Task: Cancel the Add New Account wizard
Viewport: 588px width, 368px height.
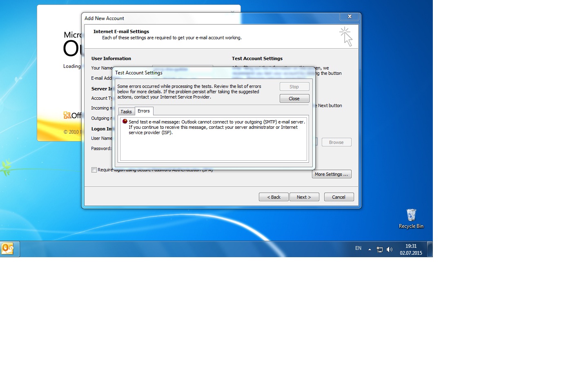Action: tap(339, 197)
